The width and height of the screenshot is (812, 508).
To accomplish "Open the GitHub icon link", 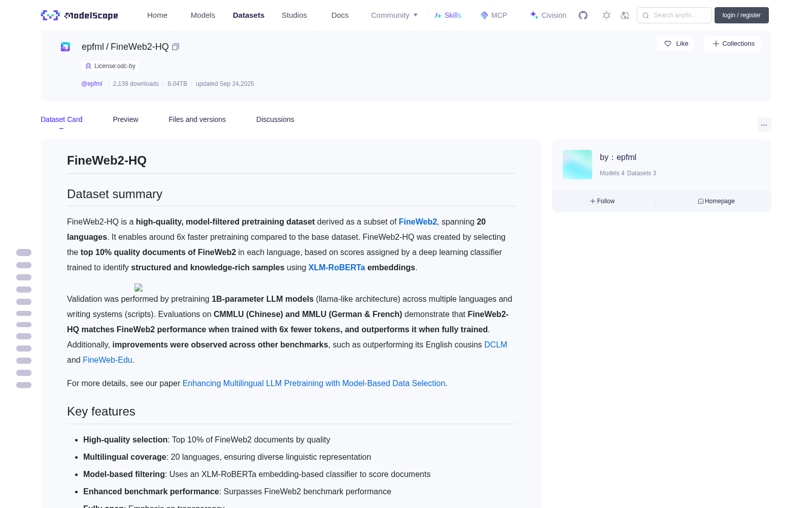I will click(x=583, y=15).
